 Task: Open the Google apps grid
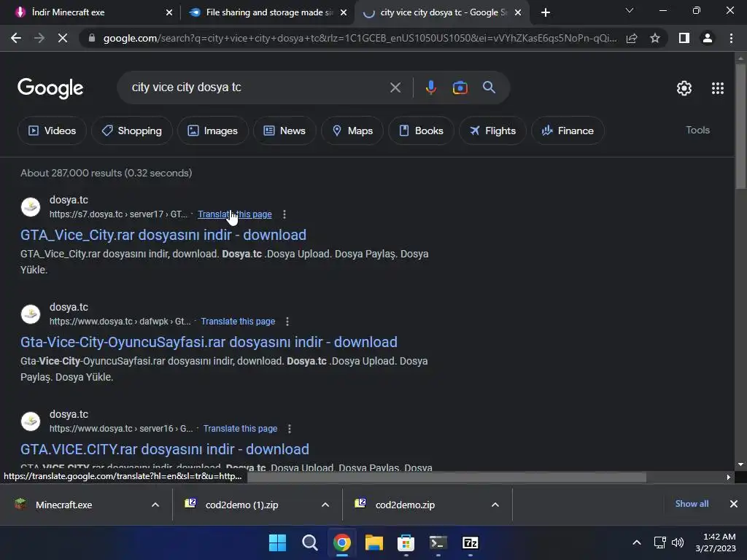tap(718, 88)
